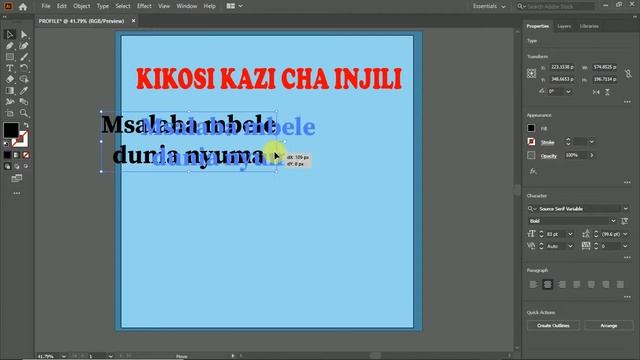The image size is (640, 360).
Task: Select the Eraser tool
Action: pos(10,79)
